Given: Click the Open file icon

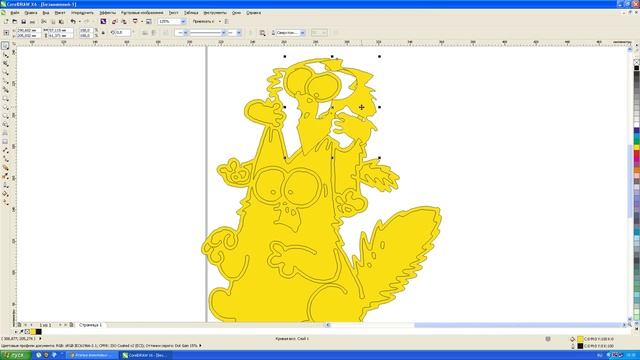Looking at the screenshot, I should tap(15, 21).
